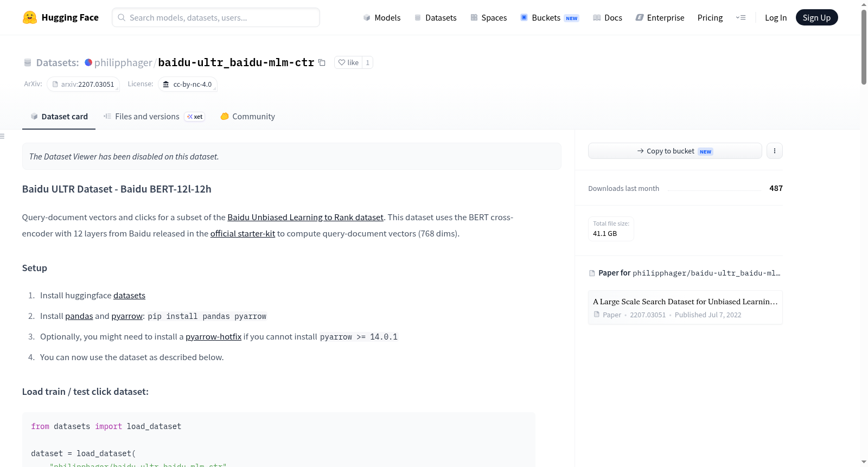
Task: Select the cc-by-nc-4.0 license tag
Action: [188, 84]
